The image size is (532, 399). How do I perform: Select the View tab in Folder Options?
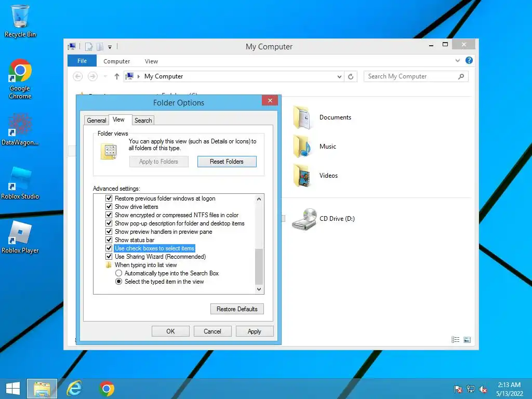point(118,119)
